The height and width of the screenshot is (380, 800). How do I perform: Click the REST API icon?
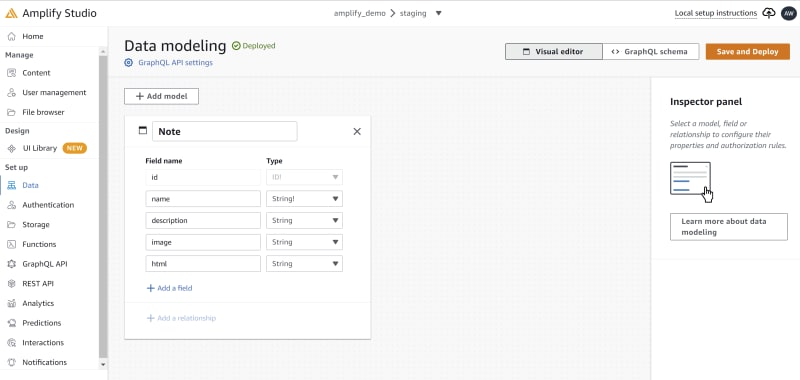(x=12, y=284)
